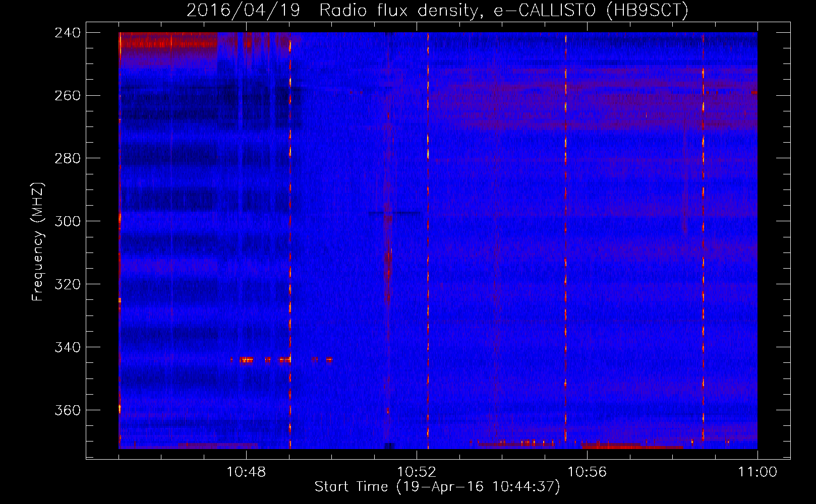Click the 10:56 time tick label
The width and height of the screenshot is (816, 504).
(587, 472)
